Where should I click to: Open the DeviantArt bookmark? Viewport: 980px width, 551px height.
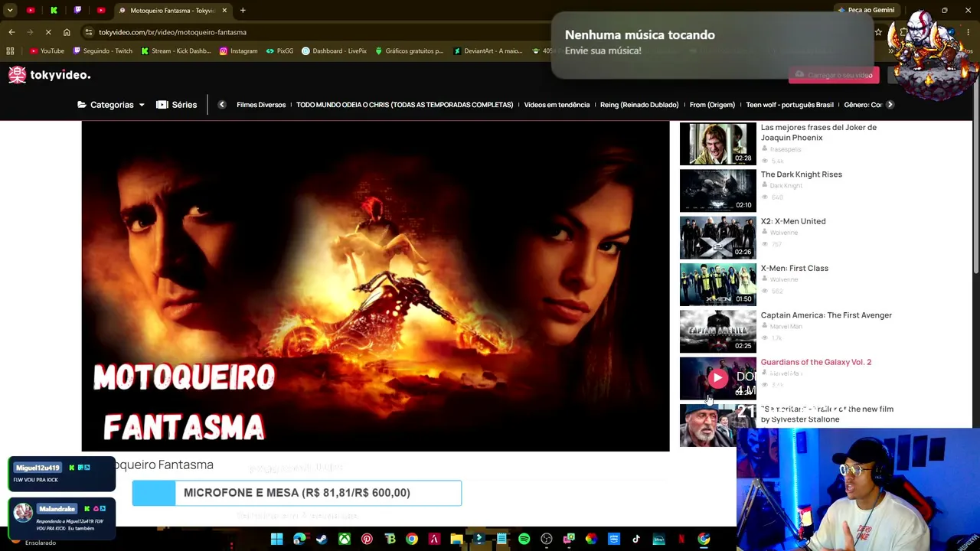[x=488, y=51]
